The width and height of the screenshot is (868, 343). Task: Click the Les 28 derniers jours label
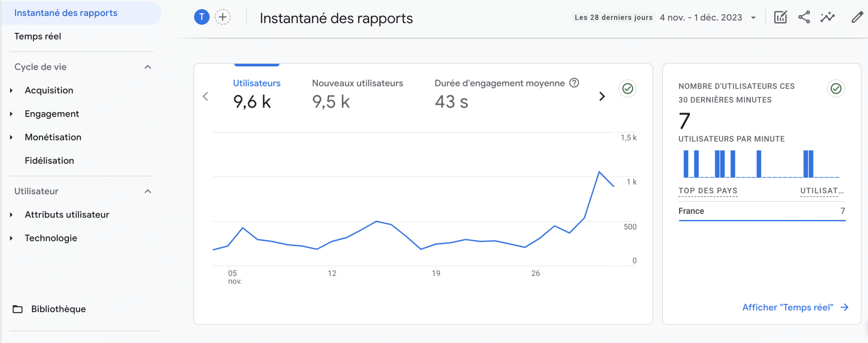[x=613, y=17]
